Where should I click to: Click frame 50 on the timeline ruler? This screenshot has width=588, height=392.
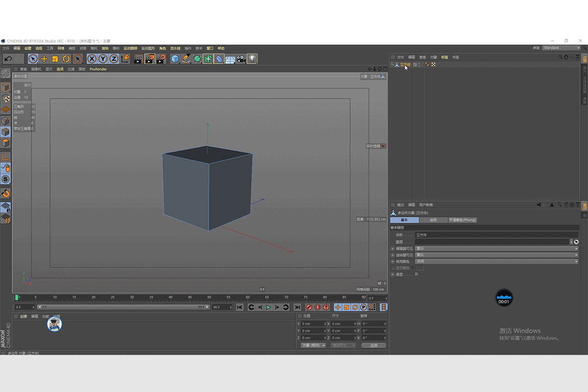pyautogui.click(x=209, y=297)
